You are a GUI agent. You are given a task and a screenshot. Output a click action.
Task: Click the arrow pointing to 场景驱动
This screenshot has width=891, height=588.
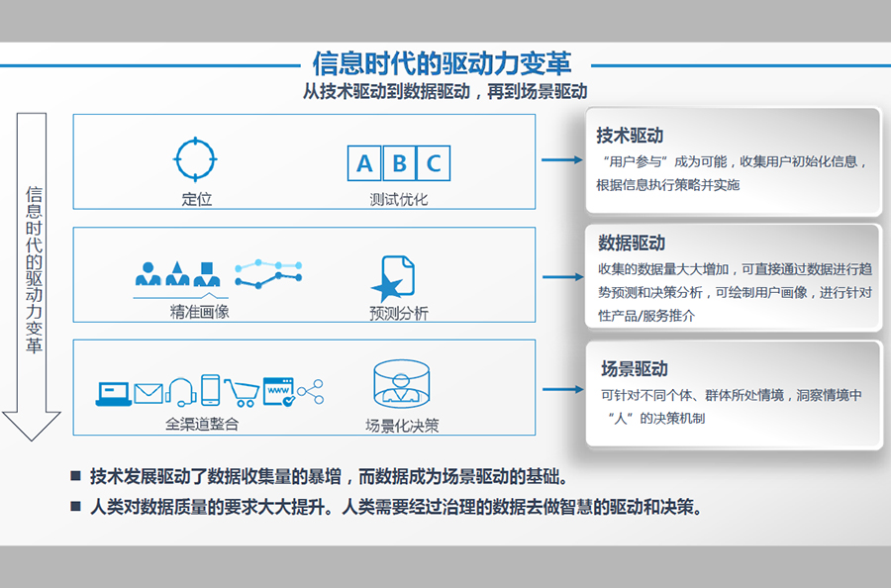pyautogui.click(x=561, y=389)
